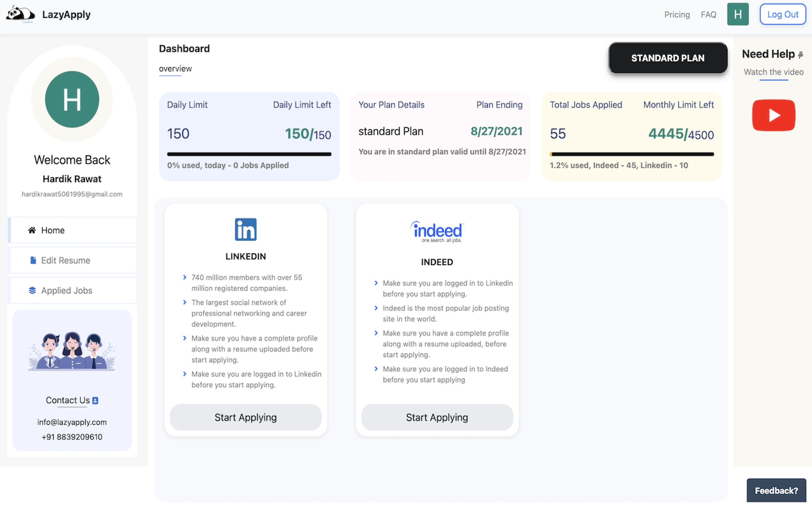Click the Applied Jobs layers icon
The image size is (812, 506).
point(32,290)
